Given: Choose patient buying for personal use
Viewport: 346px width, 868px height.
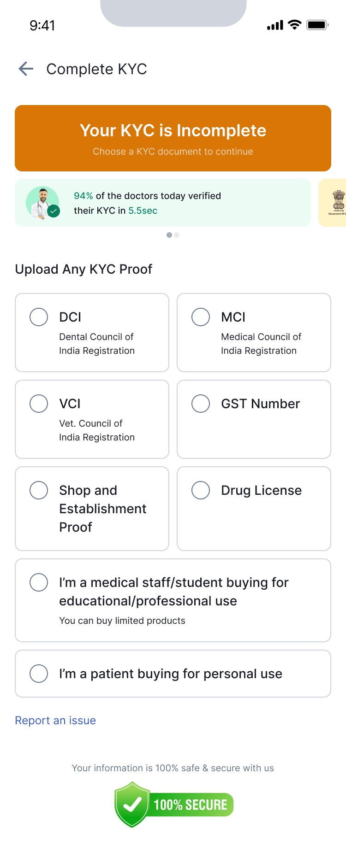Looking at the screenshot, I should point(39,674).
